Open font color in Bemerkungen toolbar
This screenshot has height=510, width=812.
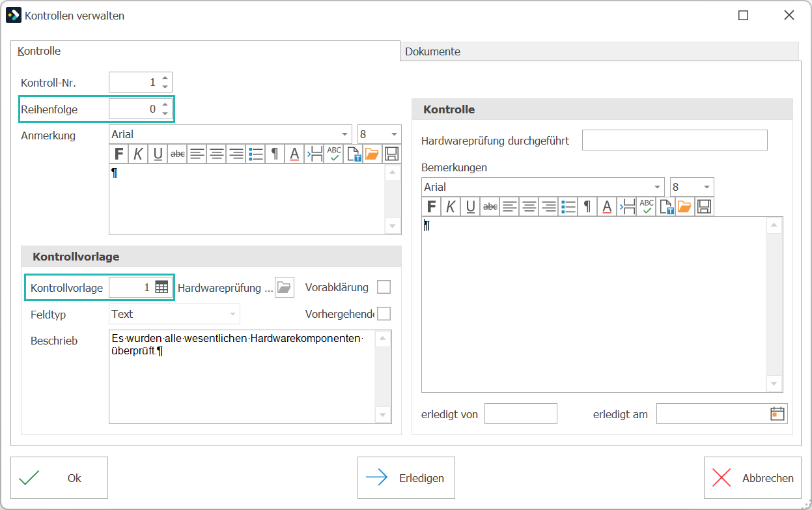pyautogui.click(x=607, y=206)
